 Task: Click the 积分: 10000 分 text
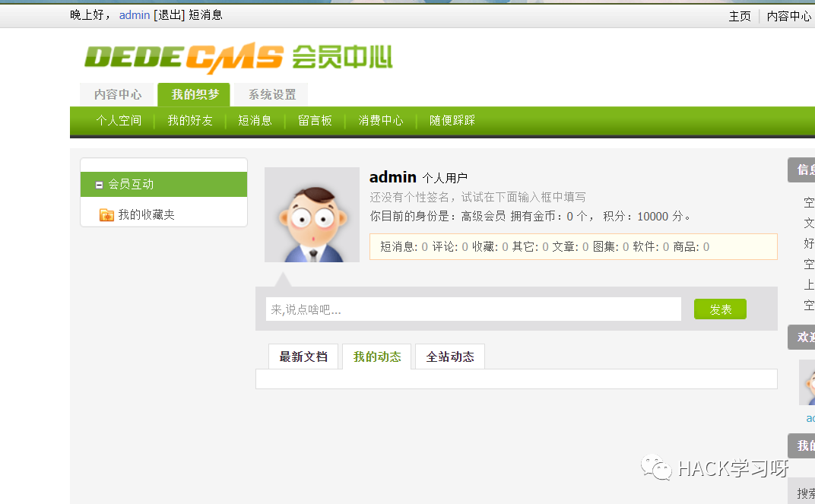pyautogui.click(x=646, y=216)
